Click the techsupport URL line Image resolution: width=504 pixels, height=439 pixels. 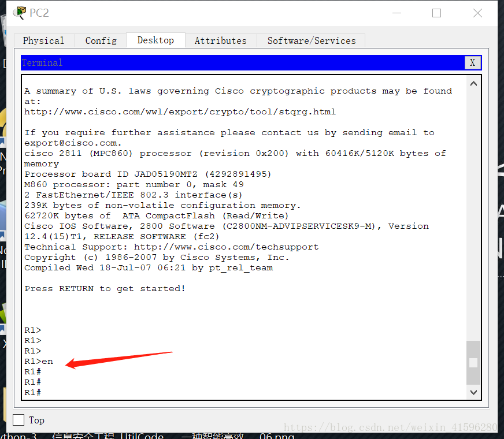[171, 247]
